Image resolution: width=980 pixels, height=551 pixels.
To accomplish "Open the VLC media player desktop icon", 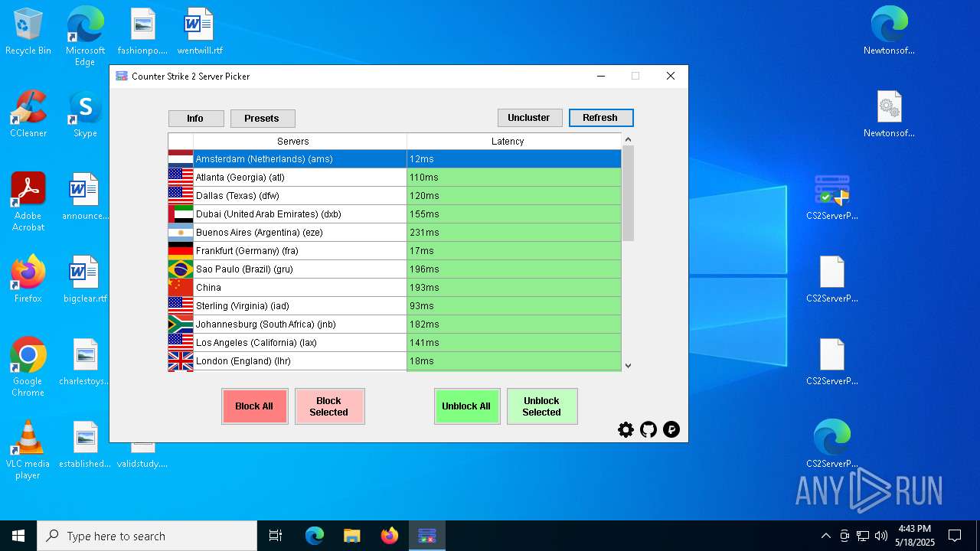I will 28,450.
